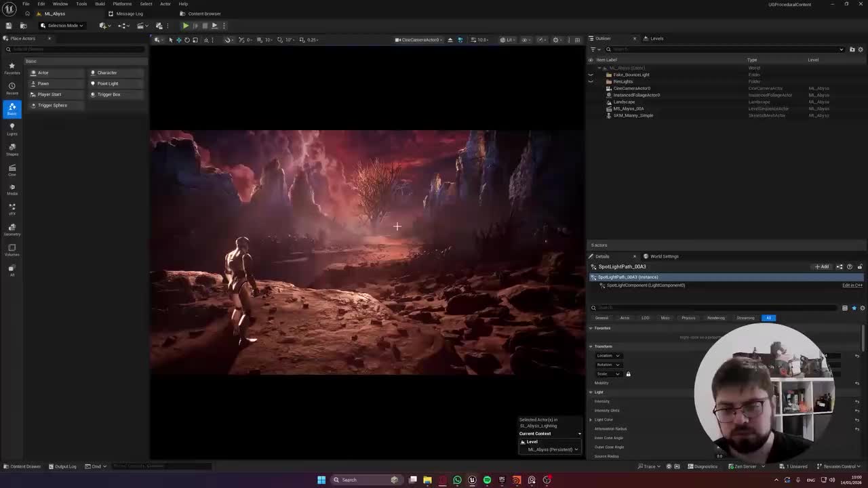
Task: Select the Rendering filter in Details
Action: tap(715, 318)
